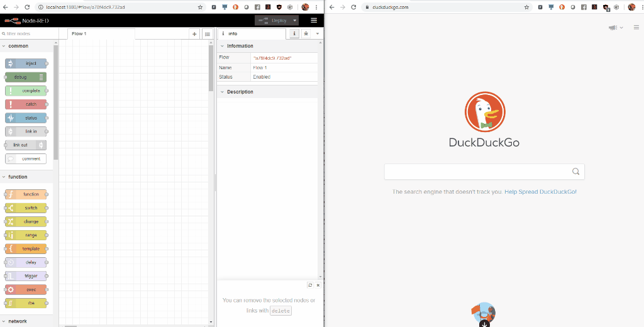The height and width of the screenshot is (327, 644).
Task: Select the link out node
Action: (x=26, y=145)
